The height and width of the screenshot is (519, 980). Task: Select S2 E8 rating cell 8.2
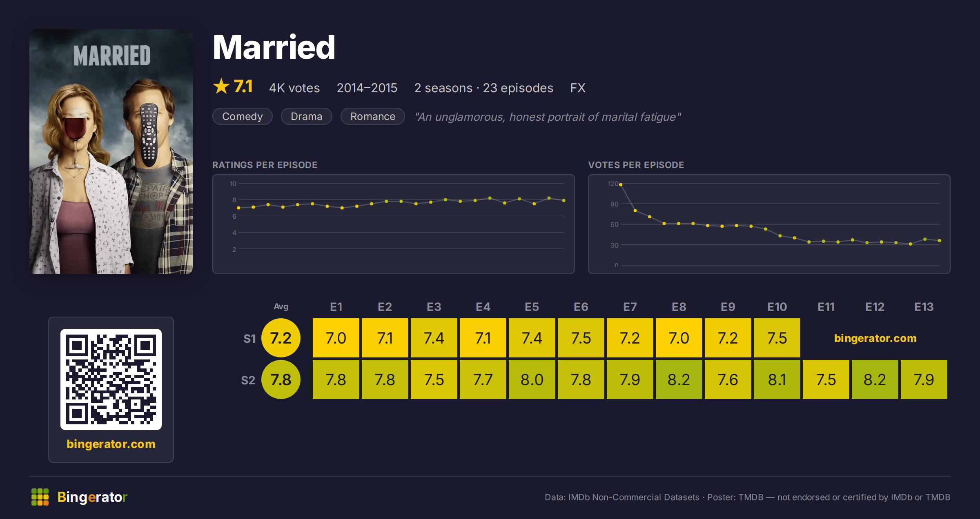[679, 380]
